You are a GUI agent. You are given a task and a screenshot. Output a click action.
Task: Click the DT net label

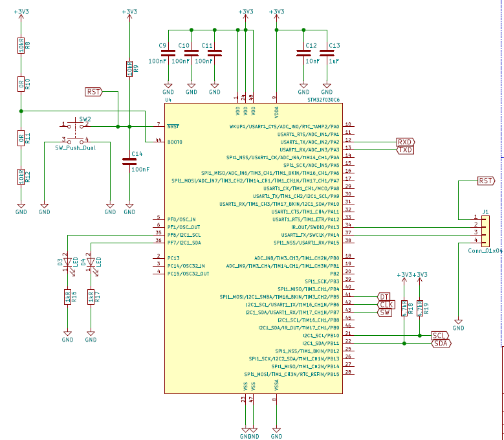(384, 296)
